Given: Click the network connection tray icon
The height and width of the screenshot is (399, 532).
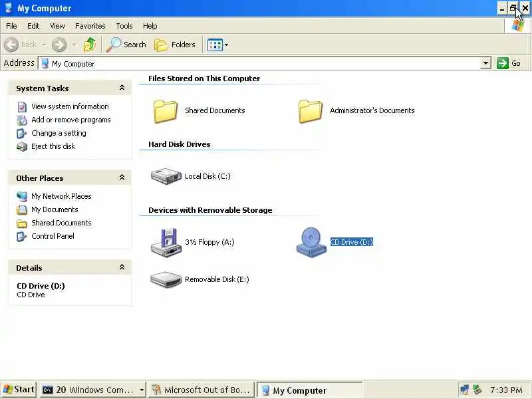Looking at the screenshot, I should click(464, 390).
